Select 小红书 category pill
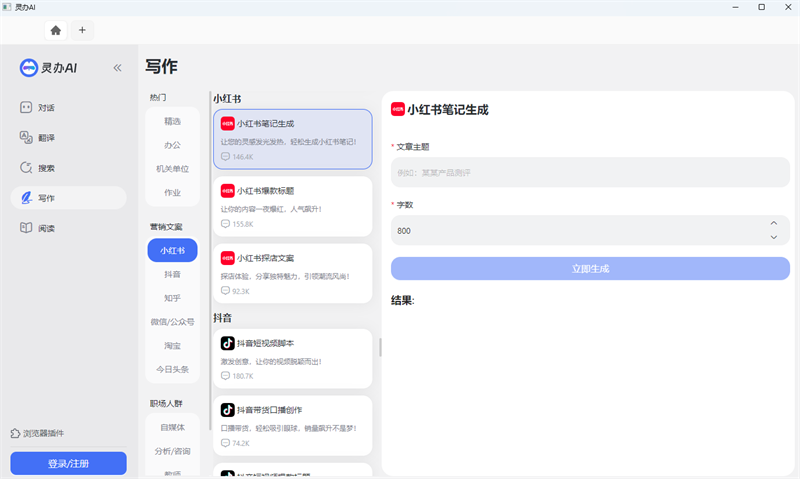The image size is (800, 479). tap(172, 250)
